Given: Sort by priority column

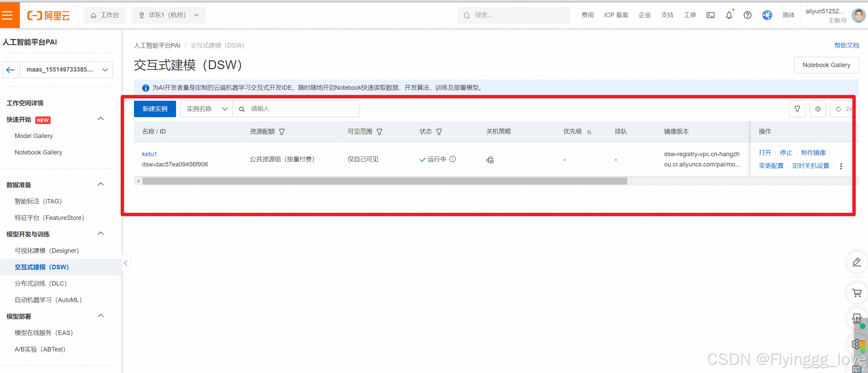Looking at the screenshot, I should tap(589, 132).
